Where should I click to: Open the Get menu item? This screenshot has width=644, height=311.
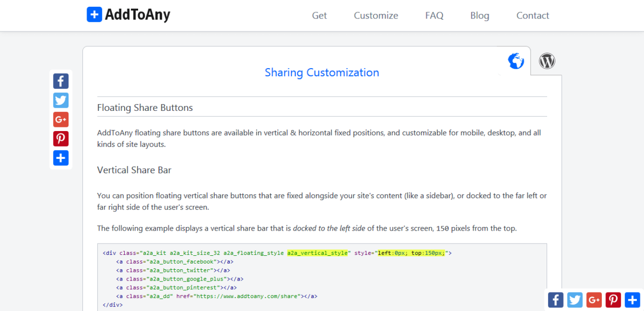point(319,15)
